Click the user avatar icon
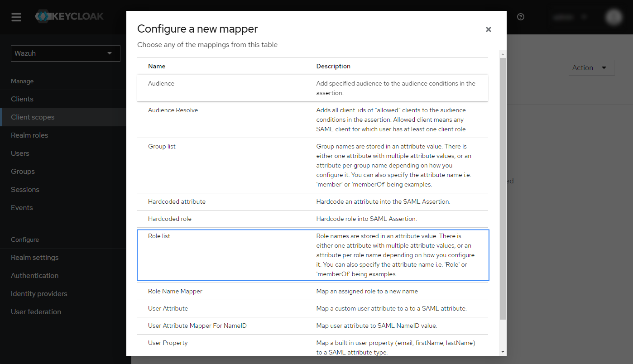633x364 pixels. [x=614, y=17]
